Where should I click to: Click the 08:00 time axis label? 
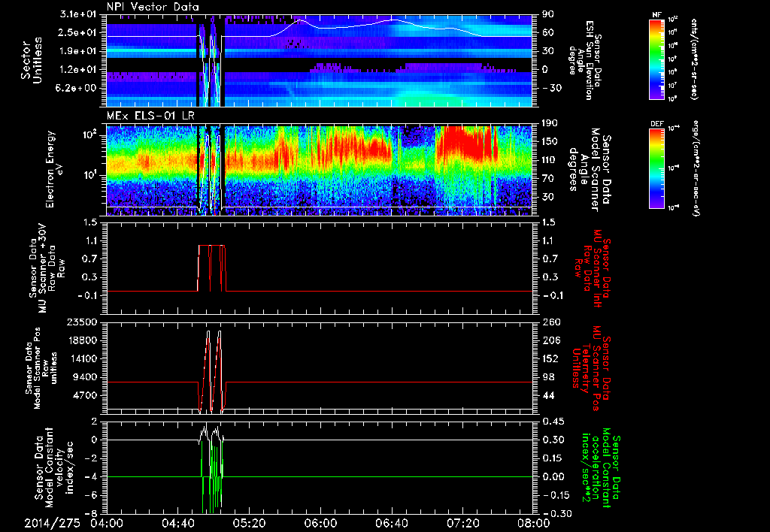point(532,522)
